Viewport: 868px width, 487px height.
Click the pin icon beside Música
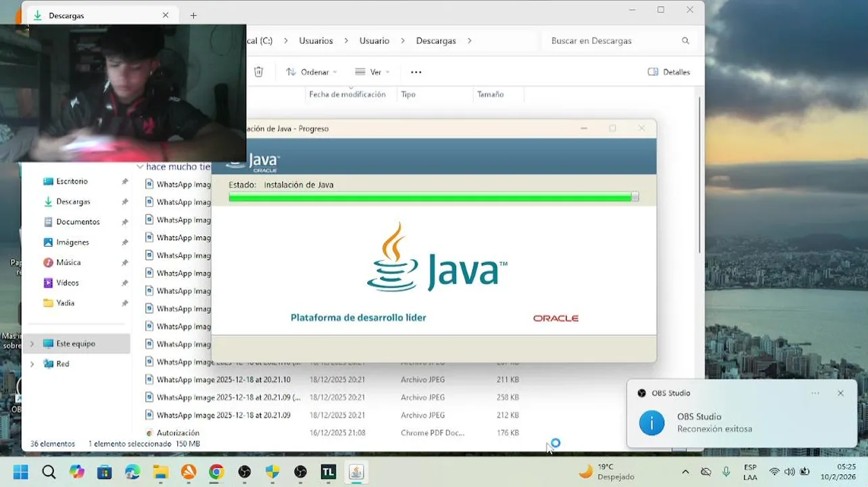point(124,262)
